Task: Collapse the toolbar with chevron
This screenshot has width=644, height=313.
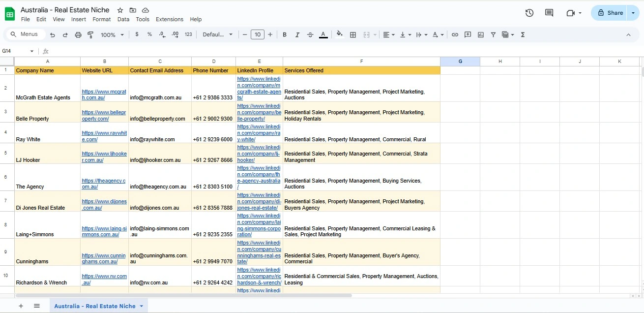Action: coord(628,34)
